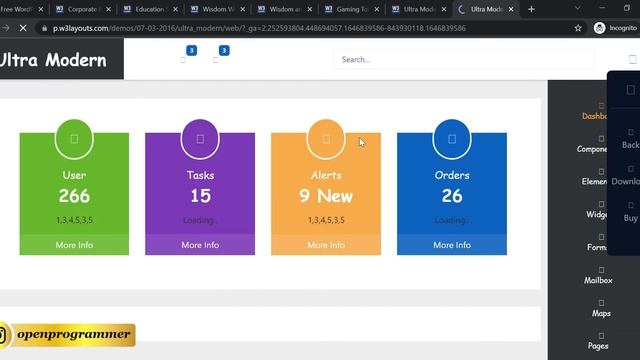The width and height of the screenshot is (640, 360).
Task: Click 1,3,4,5,3,5 text on Alerts card
Action: pyautogui.click(x=326, y=220)
